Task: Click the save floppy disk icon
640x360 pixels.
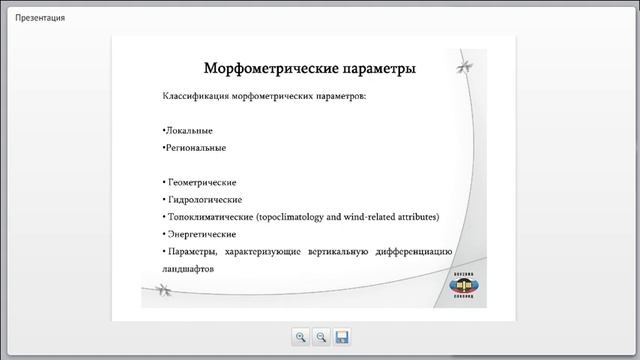Action: pos(342,337)
